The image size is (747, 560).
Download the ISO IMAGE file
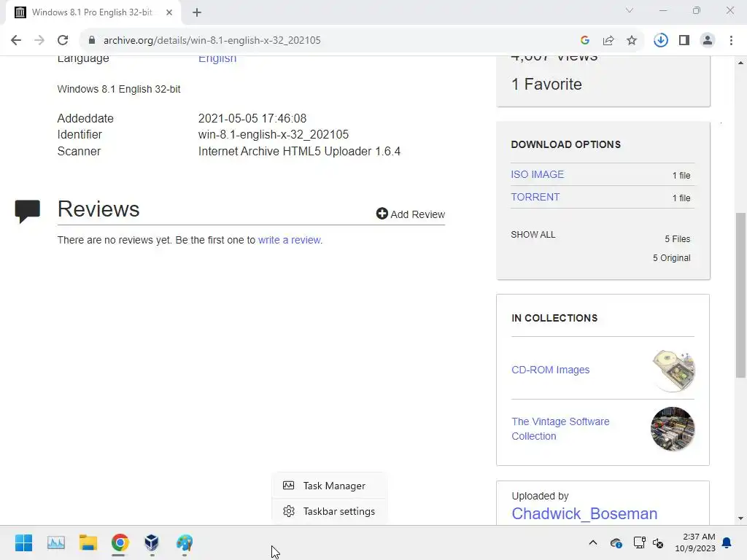point(538,174)
